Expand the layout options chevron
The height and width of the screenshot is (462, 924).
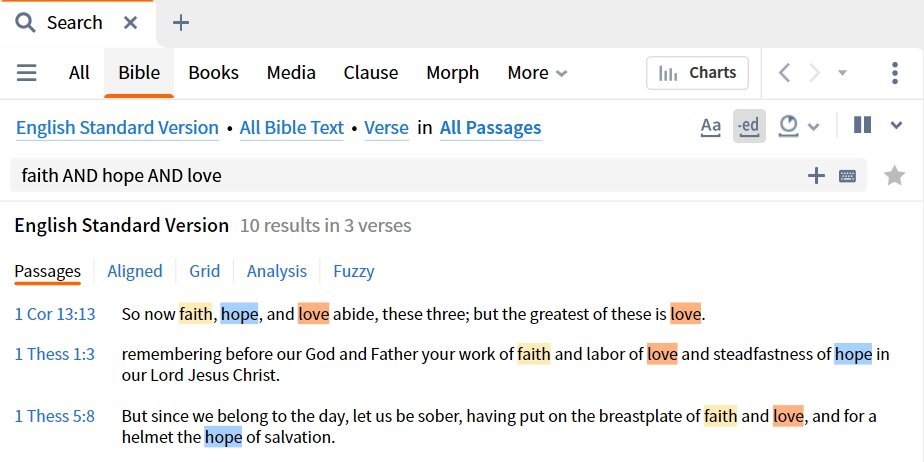coord(896,125)
